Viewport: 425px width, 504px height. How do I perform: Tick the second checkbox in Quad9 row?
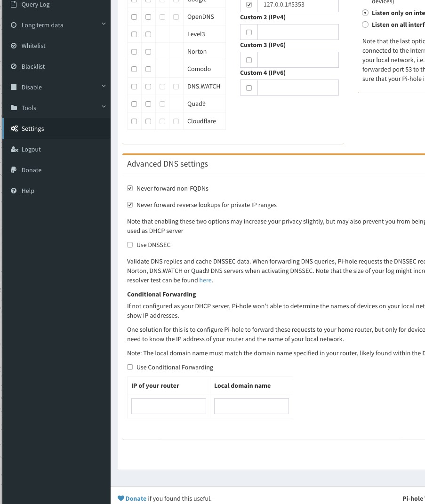pyautogui.click(x=148, y=104)
